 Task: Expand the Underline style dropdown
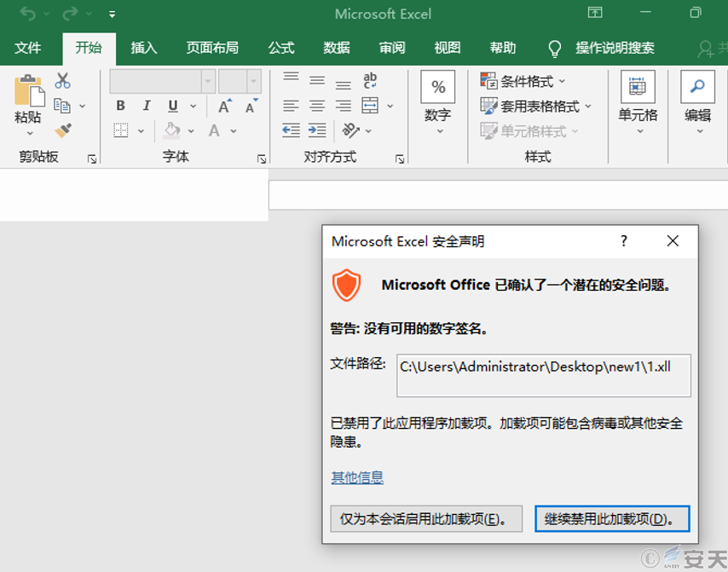(x=194, y=107)
